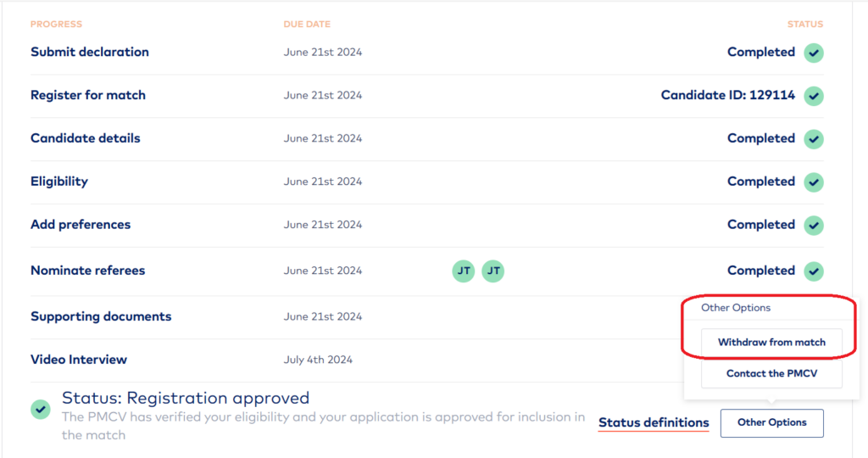Screen dimensions: 868x458
Task: Click the Eligibility completed checkmark icon
Action: point(814,182)
